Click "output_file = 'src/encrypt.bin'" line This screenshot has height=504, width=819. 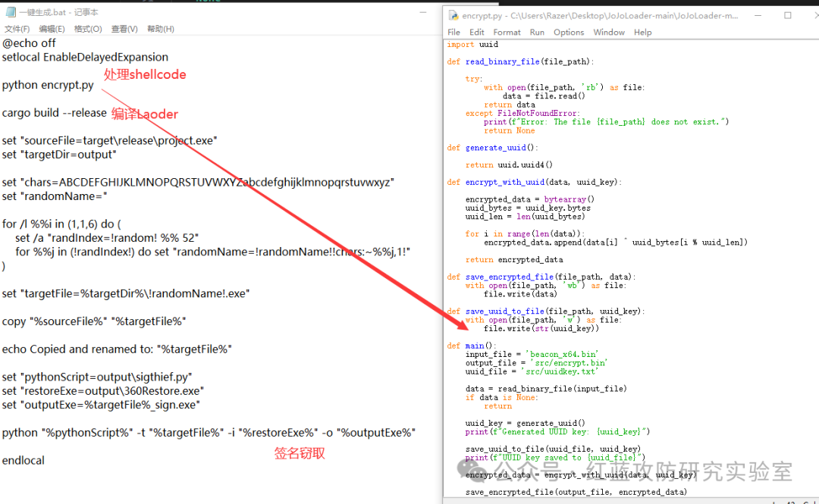coord(536,363)
